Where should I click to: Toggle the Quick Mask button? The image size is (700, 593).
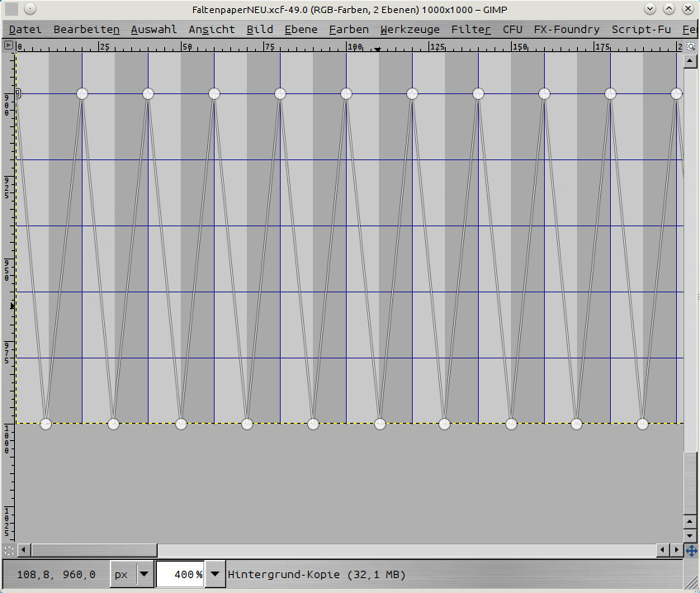[9, 550]
